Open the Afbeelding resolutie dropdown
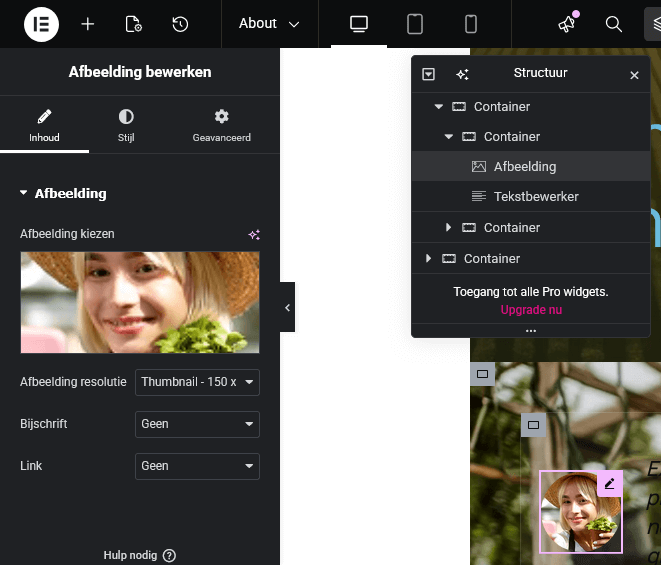The height and width of the screenshot is (565, 661). (x=197, y=382)
